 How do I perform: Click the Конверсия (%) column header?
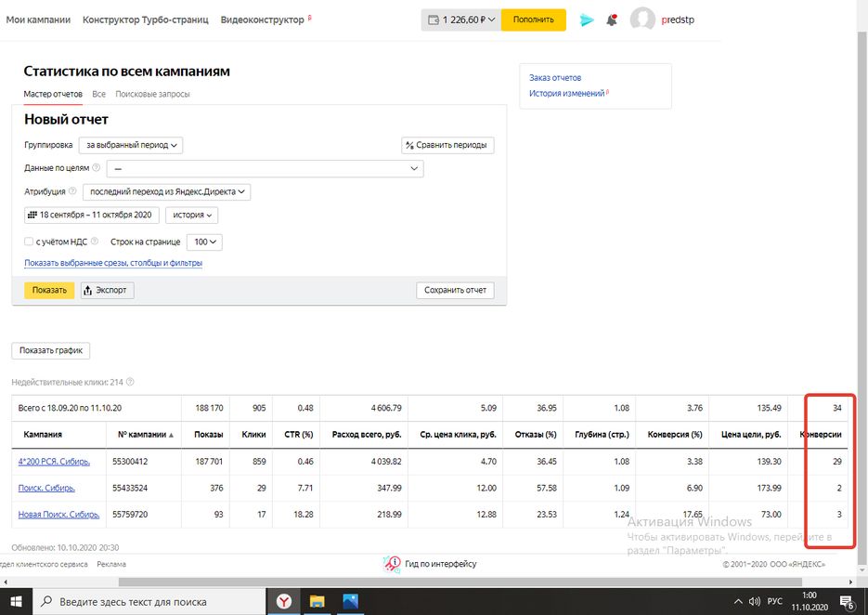675,435
